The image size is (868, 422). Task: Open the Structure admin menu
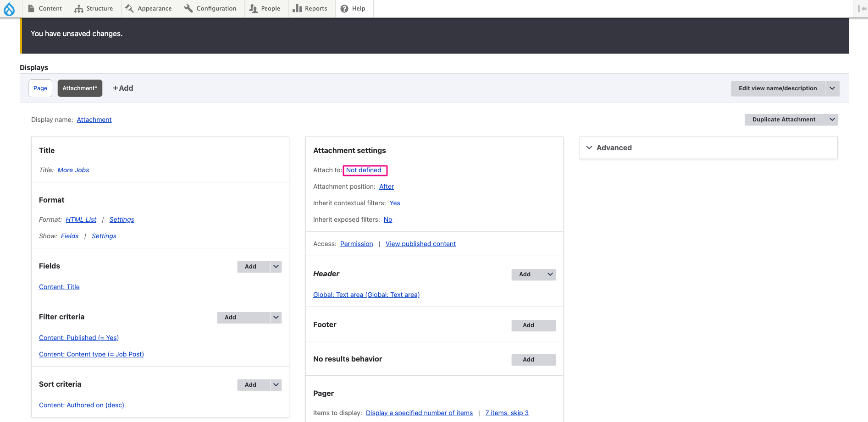pyautogui.click(x=94, y=9)
